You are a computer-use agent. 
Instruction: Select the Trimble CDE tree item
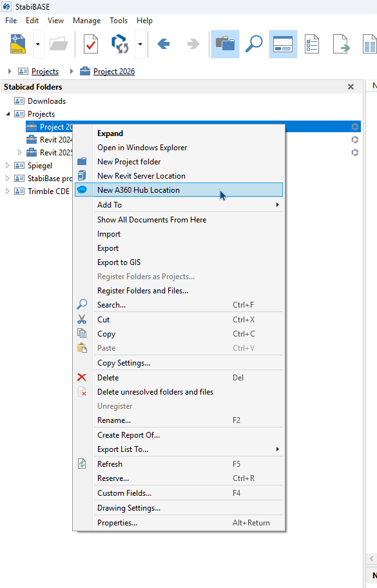49,191
